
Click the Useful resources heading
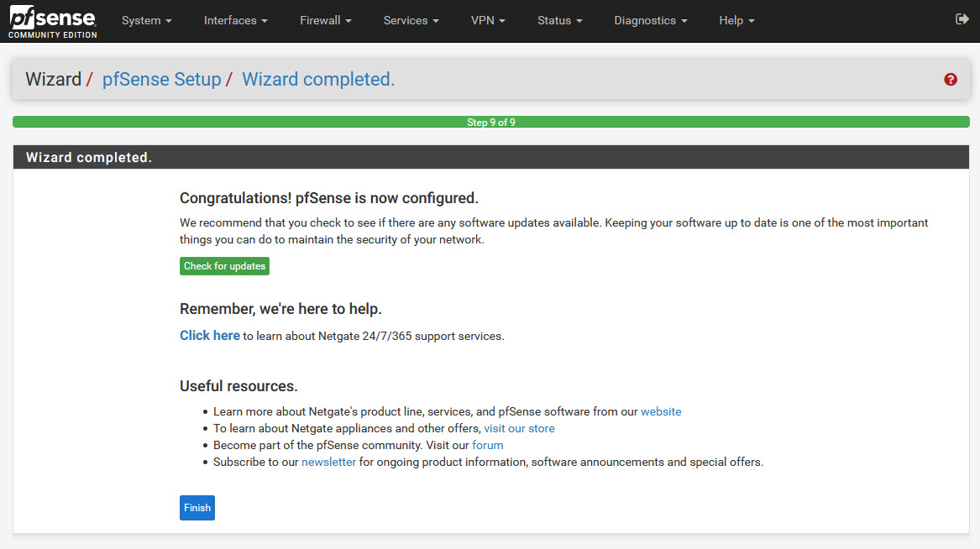coord(238,386)
